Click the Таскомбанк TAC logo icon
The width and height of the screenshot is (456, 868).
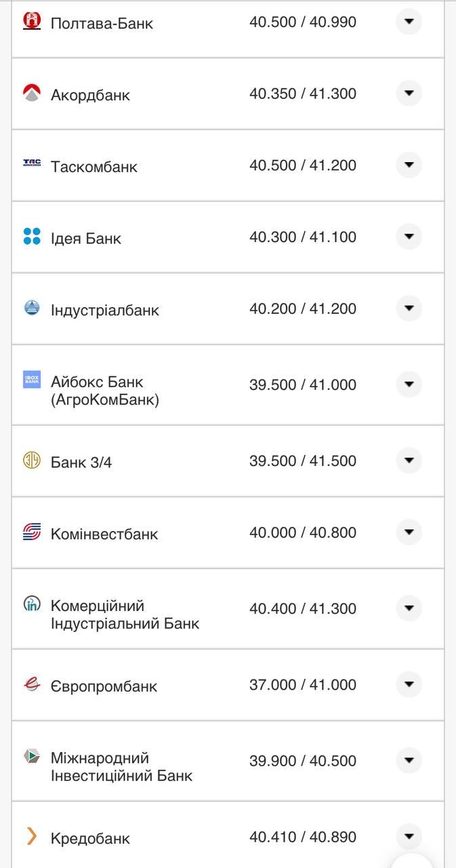click(32, 163)
